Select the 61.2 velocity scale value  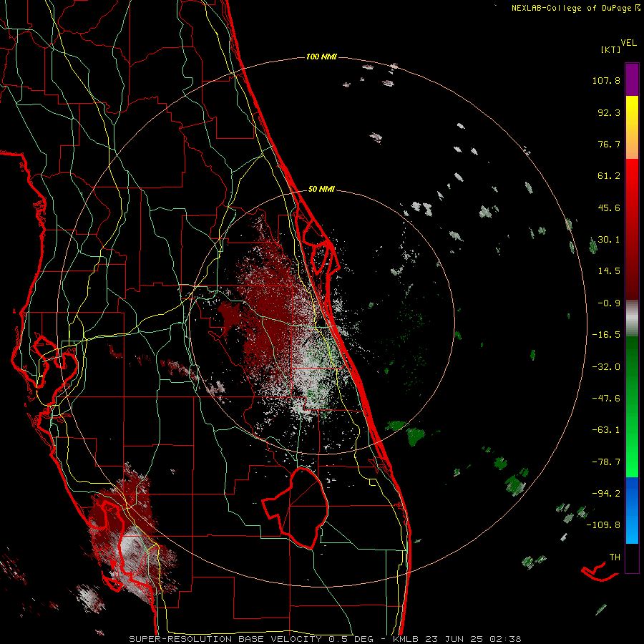(609, 176)
